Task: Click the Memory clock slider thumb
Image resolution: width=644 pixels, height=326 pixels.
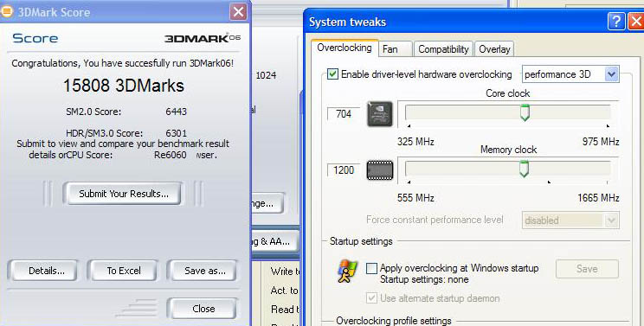Action: [x=524, y=169]
